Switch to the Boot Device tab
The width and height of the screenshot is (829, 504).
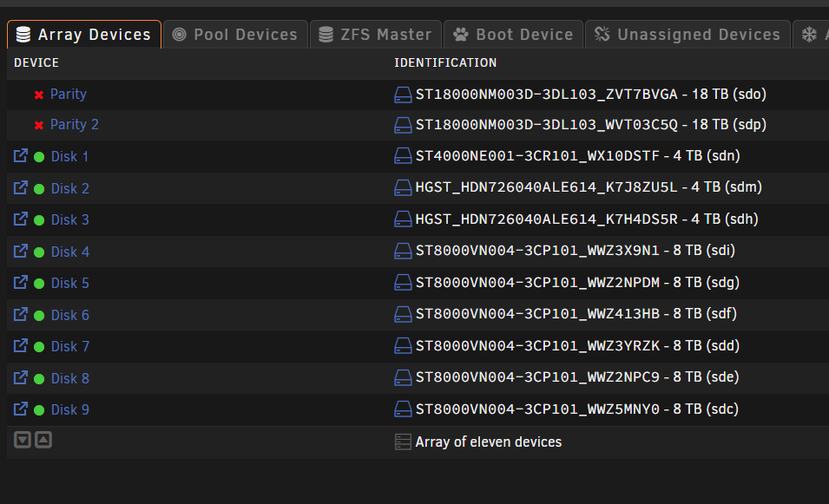click(x=513, y=35)
